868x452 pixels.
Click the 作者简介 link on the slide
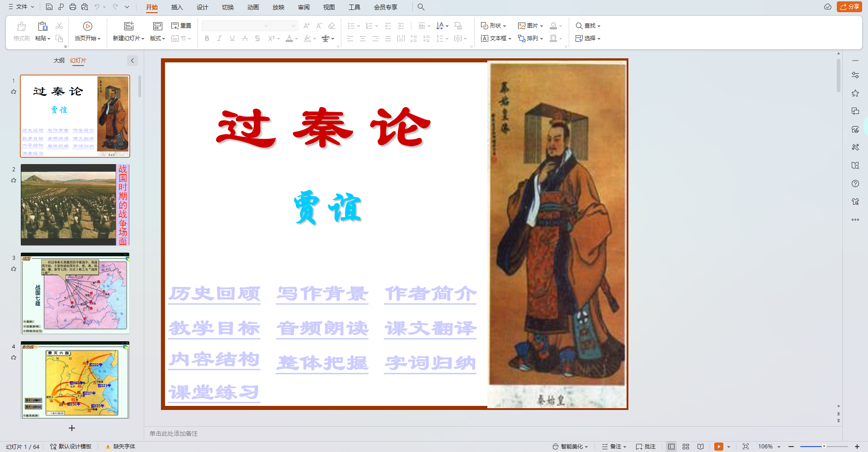coord(430,294)
